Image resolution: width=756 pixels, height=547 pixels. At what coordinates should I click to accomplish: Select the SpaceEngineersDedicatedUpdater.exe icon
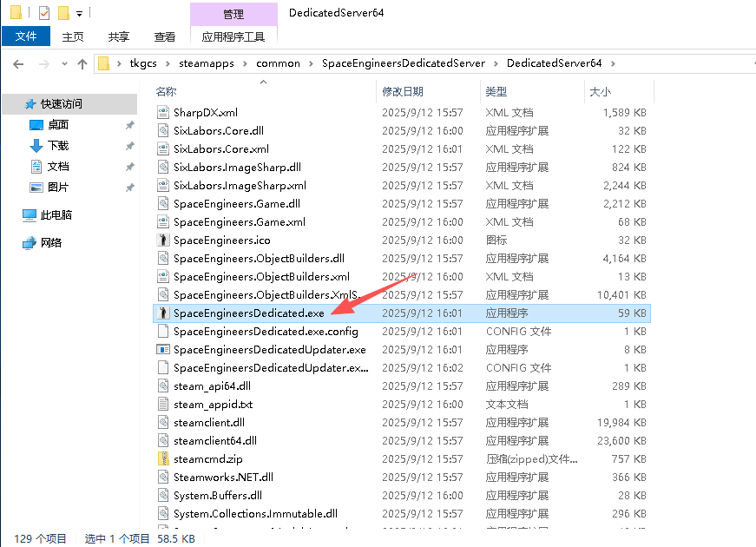[162, 349]
